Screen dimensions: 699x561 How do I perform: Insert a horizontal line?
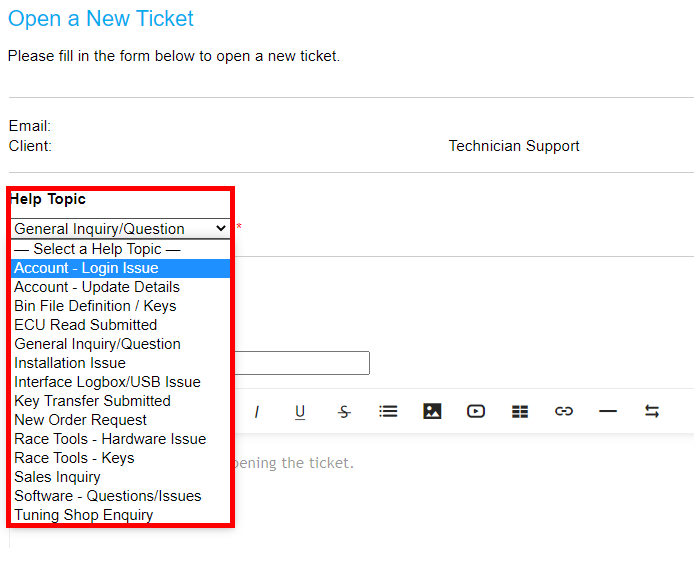(x=608, y=411)
